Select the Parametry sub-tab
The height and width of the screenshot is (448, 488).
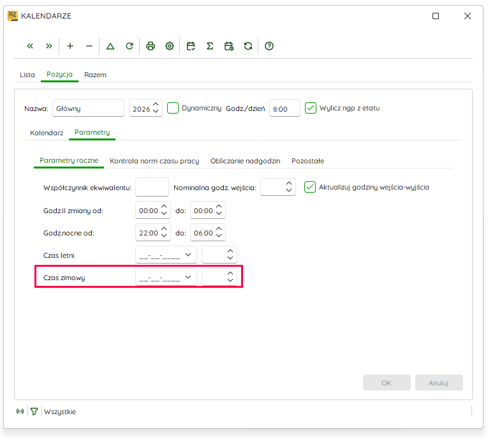92,133
